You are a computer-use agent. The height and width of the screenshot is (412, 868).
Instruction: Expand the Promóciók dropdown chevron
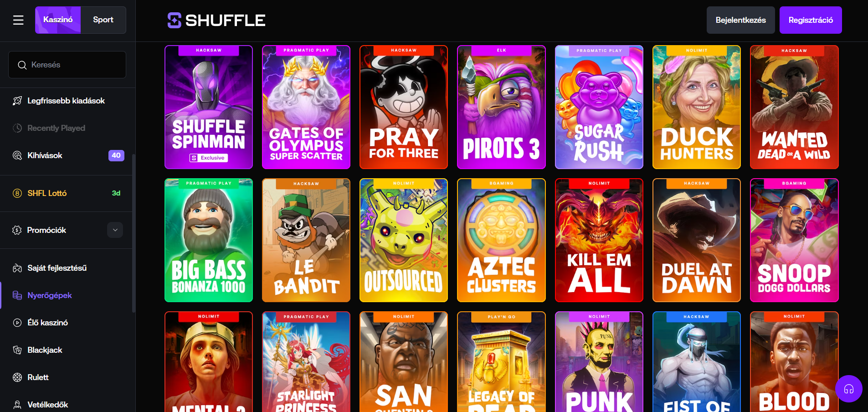[x=115, y=230]
